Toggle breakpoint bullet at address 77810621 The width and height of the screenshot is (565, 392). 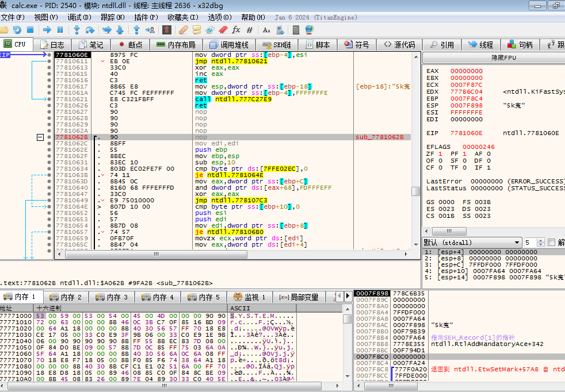tap(49, 99)
